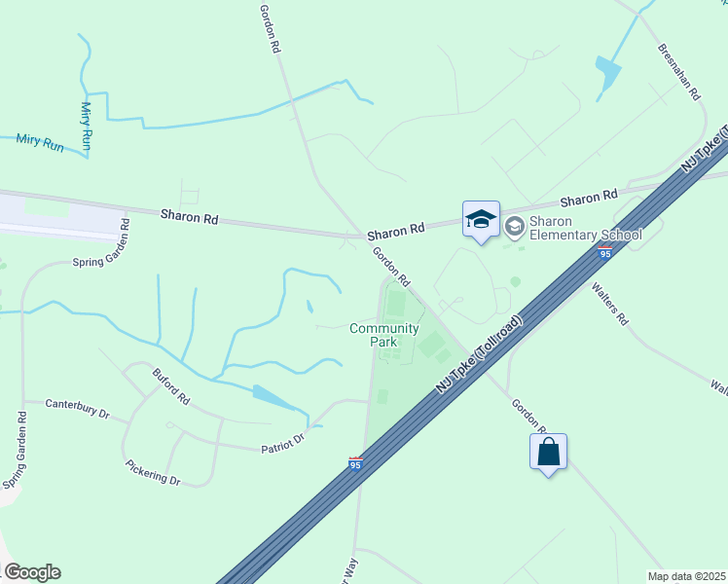Open the Sharon Elementary School label
This screenshot has height=584, width=728.
click(586, 228)
